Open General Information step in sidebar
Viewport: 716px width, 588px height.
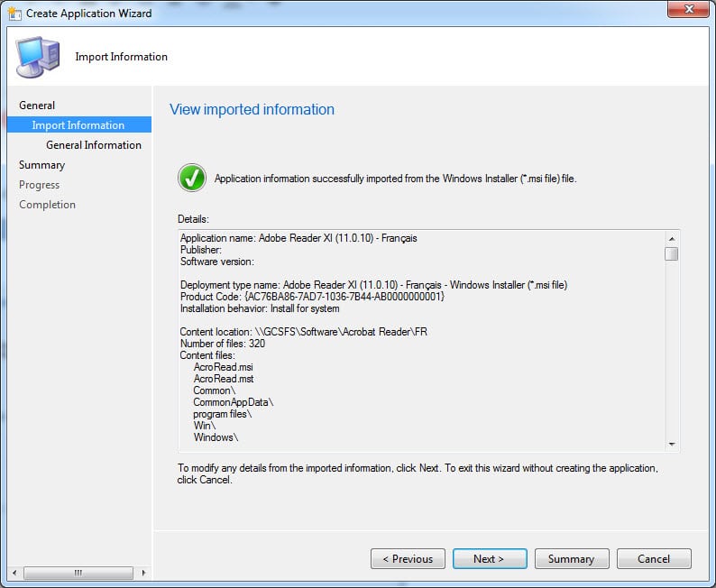point(94,145)
